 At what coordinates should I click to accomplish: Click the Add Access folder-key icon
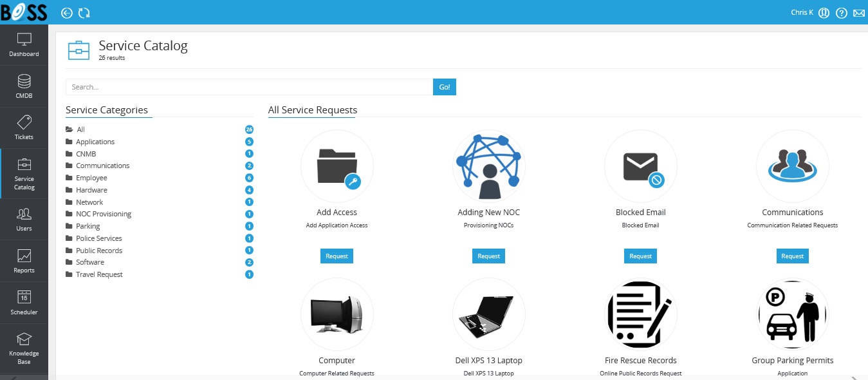(337, 166)
